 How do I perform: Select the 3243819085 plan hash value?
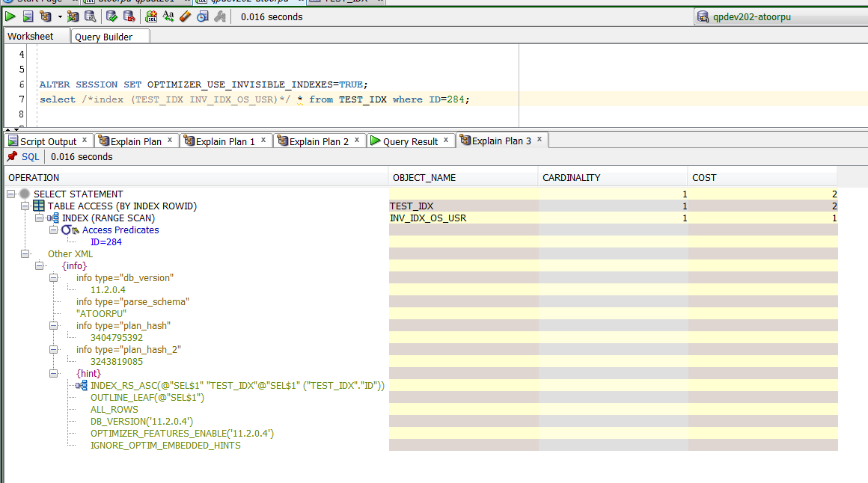(x=116, y=362)
